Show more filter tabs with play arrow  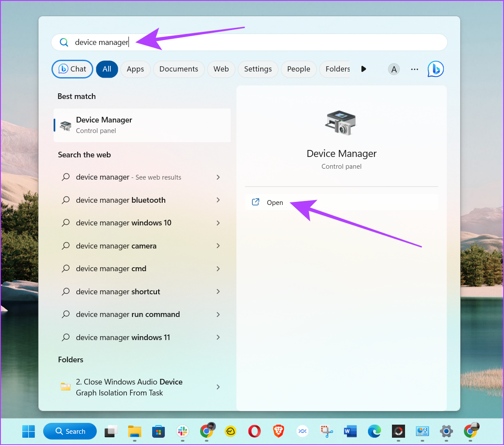tap(364, 69)
